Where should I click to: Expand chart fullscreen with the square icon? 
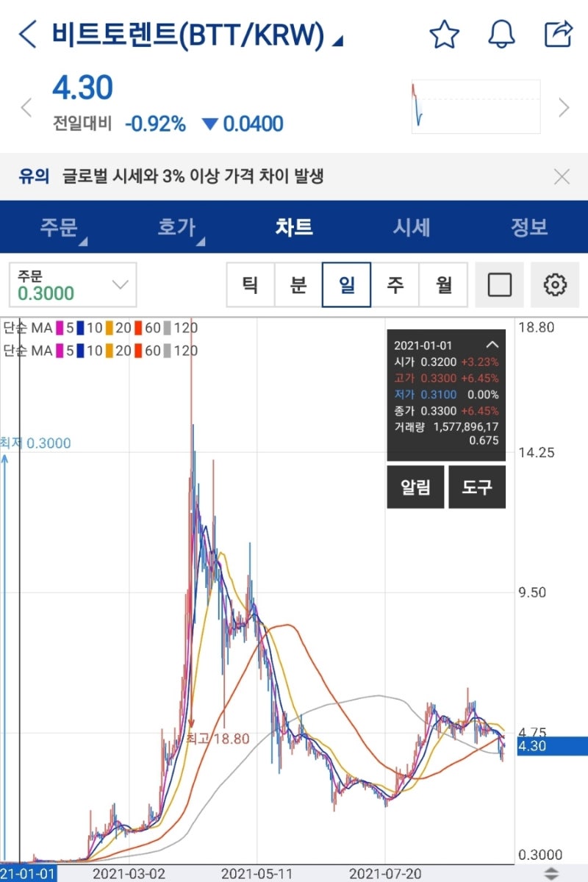click(x=500, y=284)
